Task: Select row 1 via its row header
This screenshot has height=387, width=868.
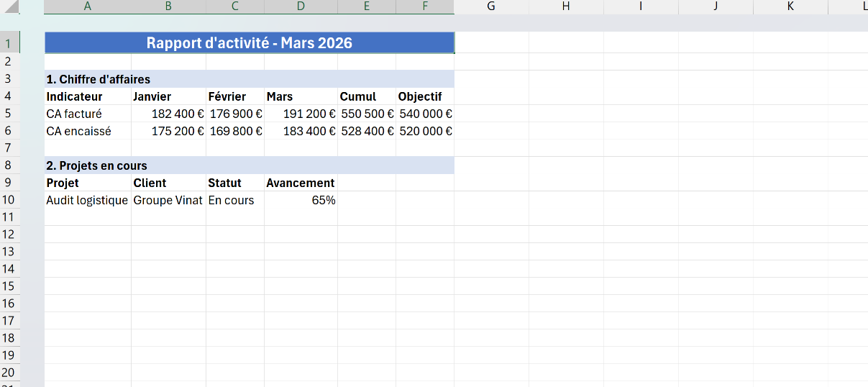Action: (x=9, y=43)
